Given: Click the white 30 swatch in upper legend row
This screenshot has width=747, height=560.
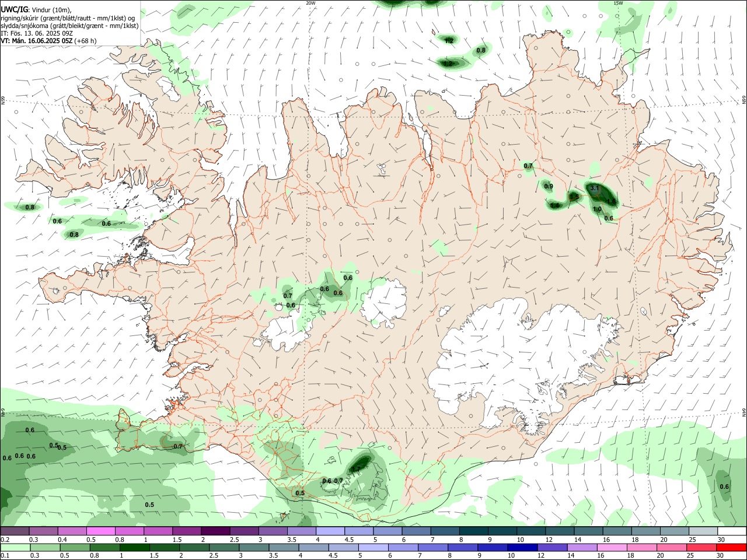Looking at the screenshot, I should (732, 531).
